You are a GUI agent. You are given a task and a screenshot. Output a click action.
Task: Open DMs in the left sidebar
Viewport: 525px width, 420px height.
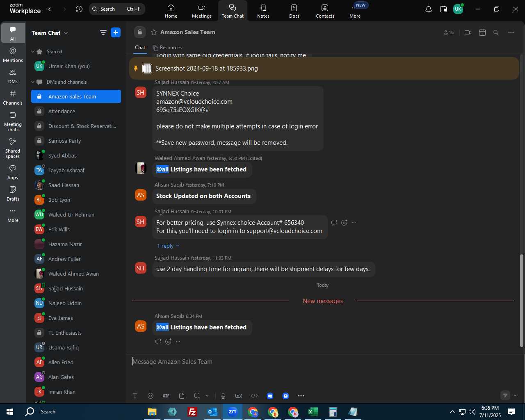click(13, 76)
